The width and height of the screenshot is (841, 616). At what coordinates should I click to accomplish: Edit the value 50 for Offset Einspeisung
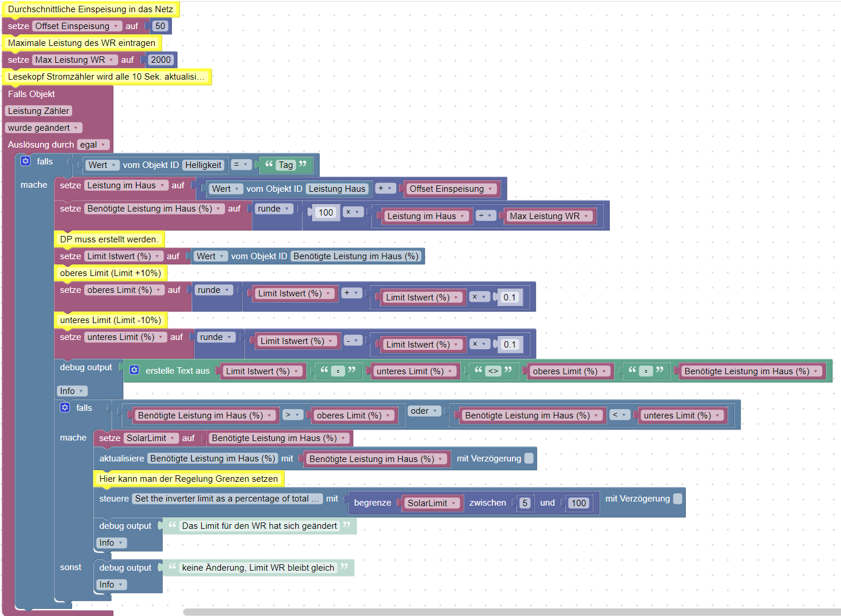[x=160, y=26]
